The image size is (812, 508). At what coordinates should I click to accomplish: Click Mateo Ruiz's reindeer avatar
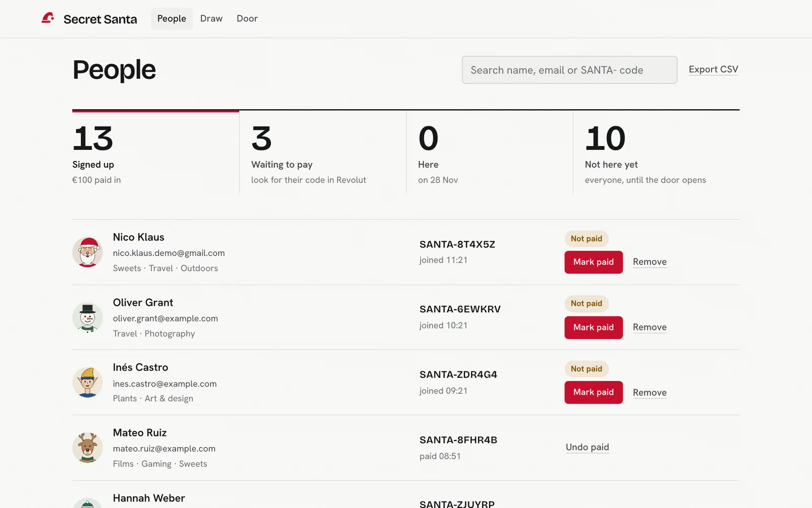(x=87, y=448)
